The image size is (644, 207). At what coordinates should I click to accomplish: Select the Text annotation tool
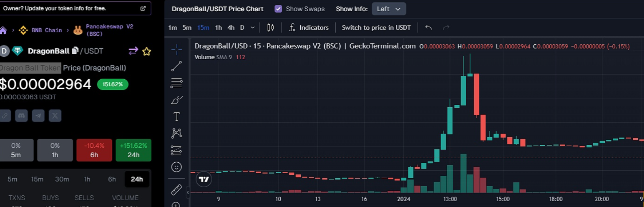[176, 117]
